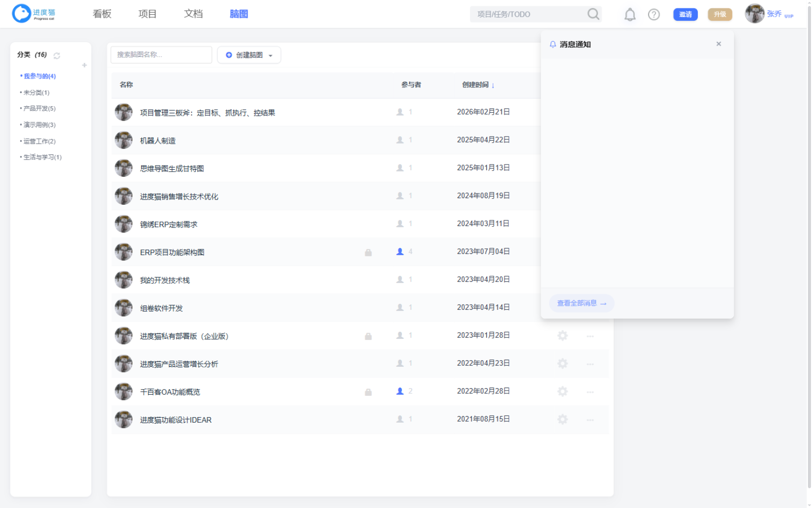Switch to the 项目 tab
Screen dimensions: 812x508
[148, 14]
